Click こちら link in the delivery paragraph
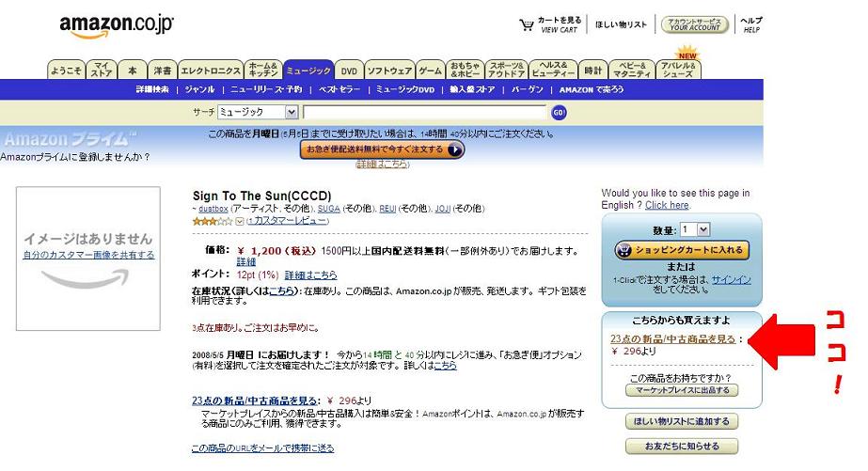The image size is (868, 471). click(446, 366)
